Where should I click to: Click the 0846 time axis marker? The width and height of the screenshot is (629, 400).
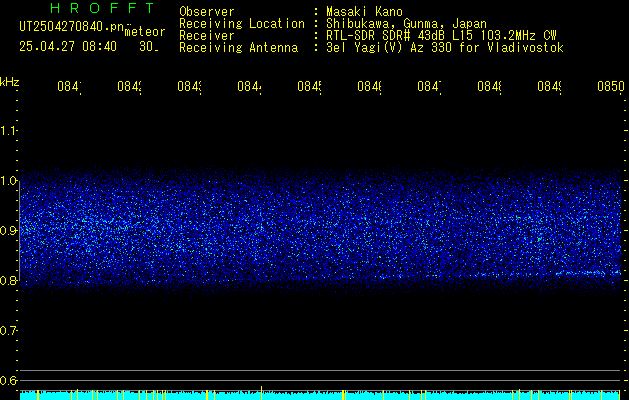[369, 87]
